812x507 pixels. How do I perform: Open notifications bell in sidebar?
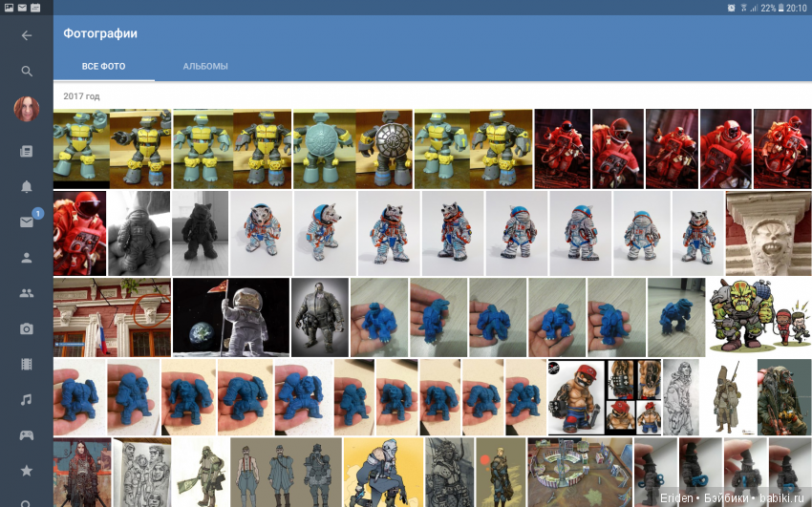click(27, 186)
